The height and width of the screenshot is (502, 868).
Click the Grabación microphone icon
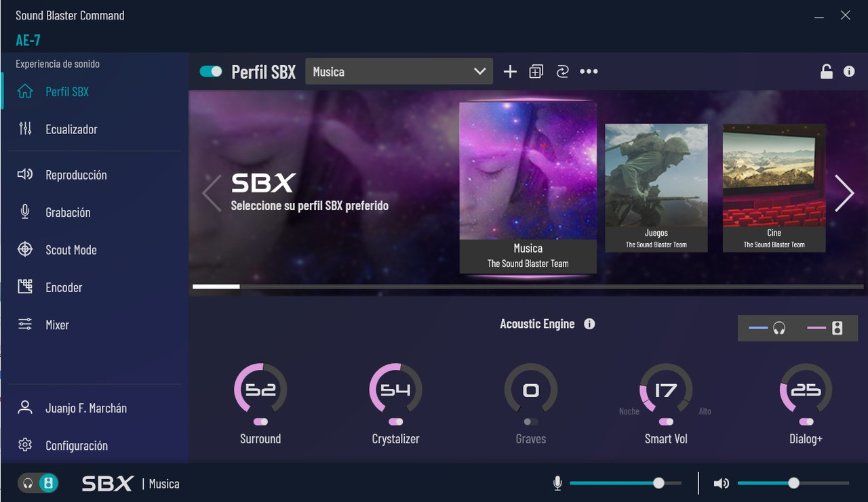pos(25,212)
